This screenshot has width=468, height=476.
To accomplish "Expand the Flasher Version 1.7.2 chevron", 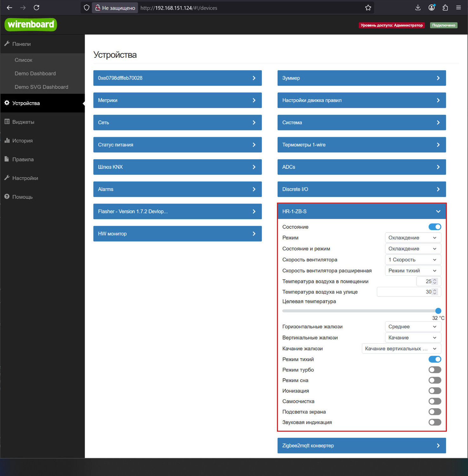I will click(x=254, y=211).
